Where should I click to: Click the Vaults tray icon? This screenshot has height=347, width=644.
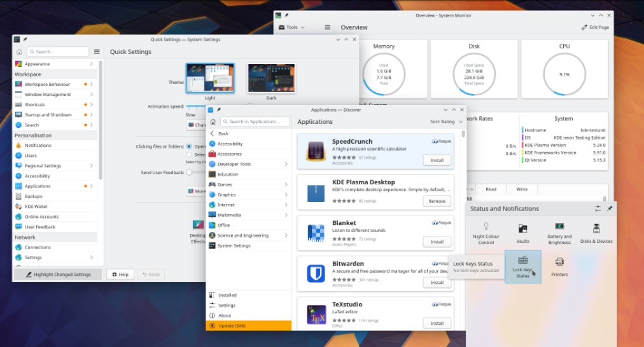pos(522,233)
